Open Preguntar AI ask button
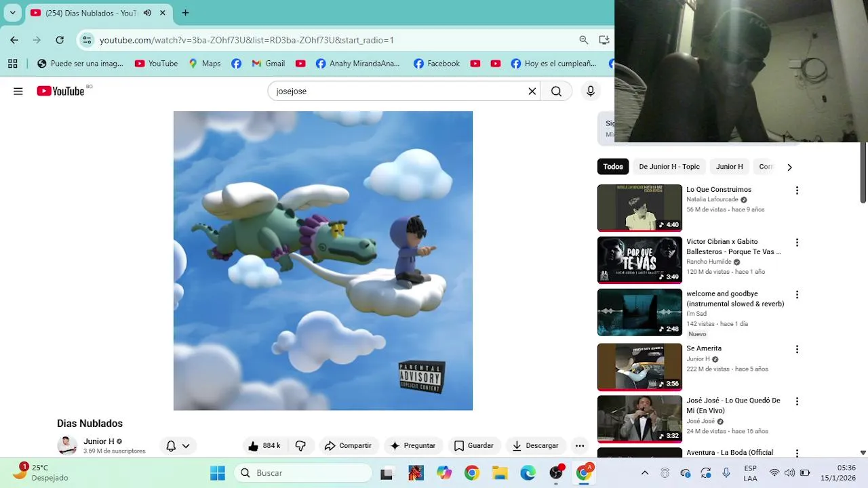Viewport: 868px width, 488px height. pos(413,445)
